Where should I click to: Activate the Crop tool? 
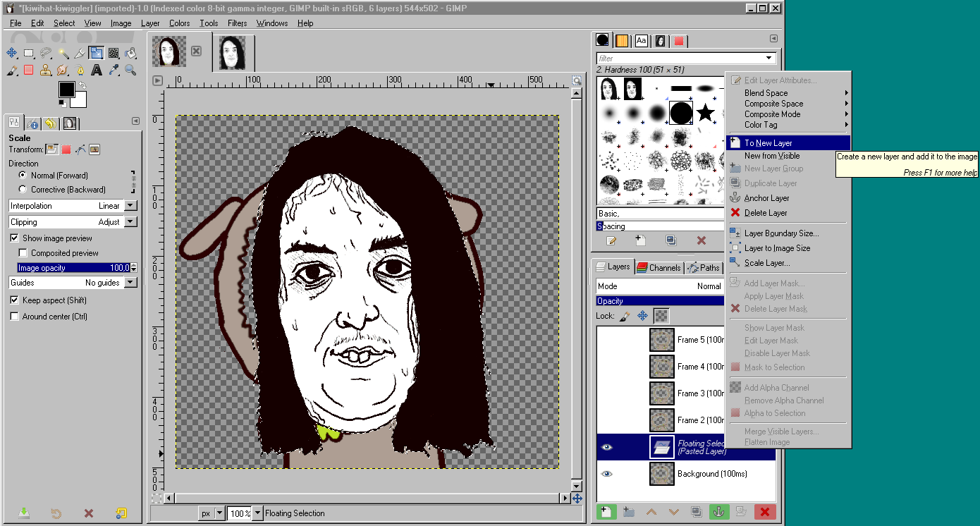point(80,53)
